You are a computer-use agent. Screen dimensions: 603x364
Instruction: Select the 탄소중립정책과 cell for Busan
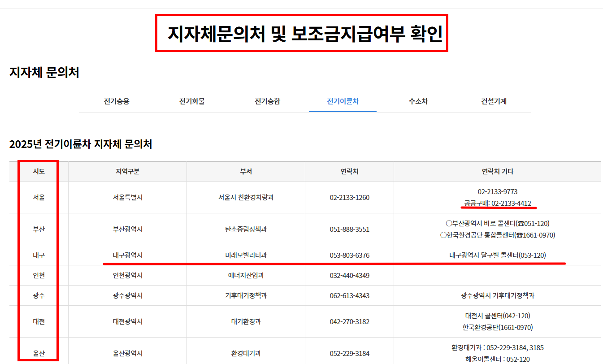[245, 229]
